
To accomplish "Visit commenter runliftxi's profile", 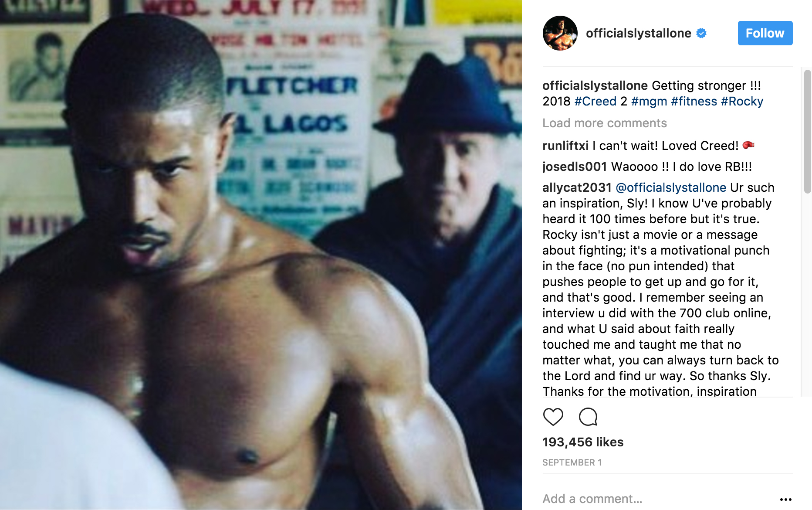I will point(565,146).
